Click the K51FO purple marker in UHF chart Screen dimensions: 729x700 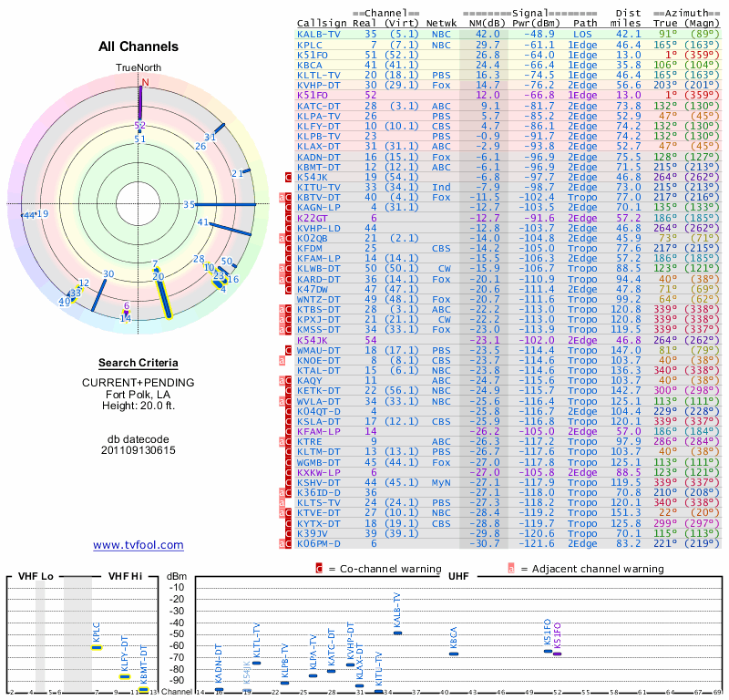[557, 654]
